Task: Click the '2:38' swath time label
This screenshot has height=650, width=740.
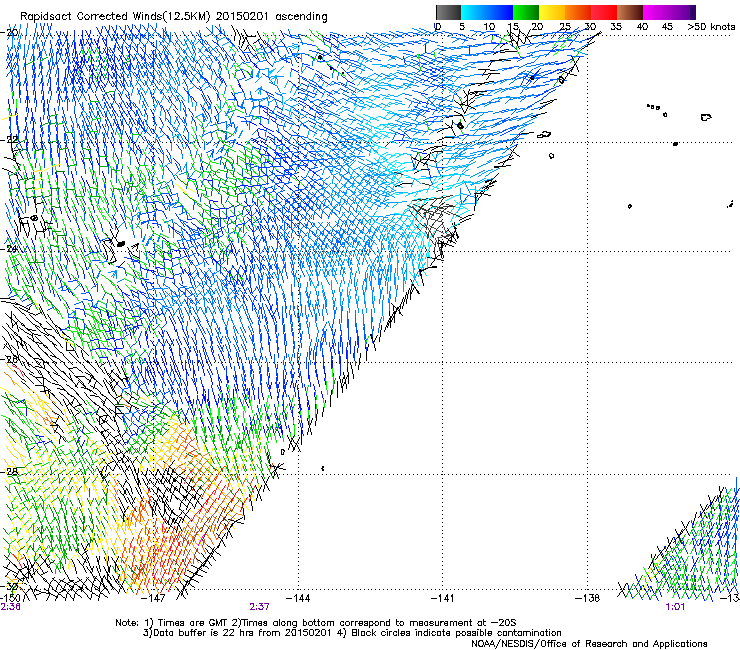Action: click(x=11, y=607)
